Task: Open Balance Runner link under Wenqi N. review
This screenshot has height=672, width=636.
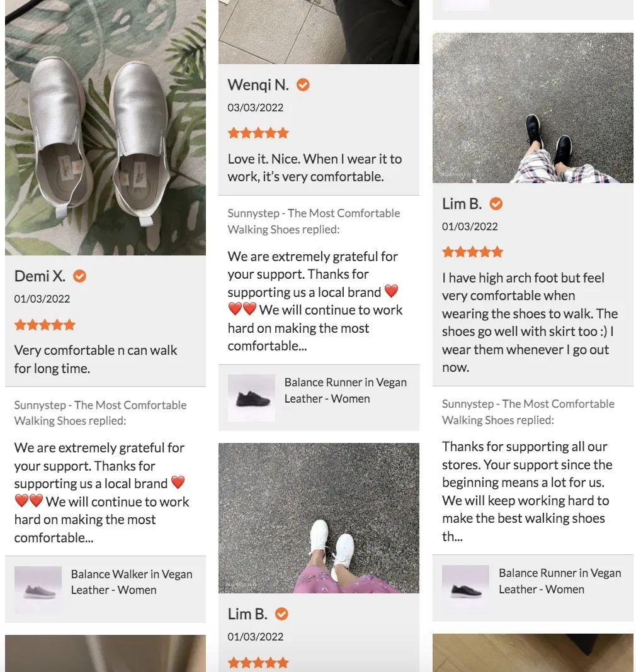Action: 345,391
